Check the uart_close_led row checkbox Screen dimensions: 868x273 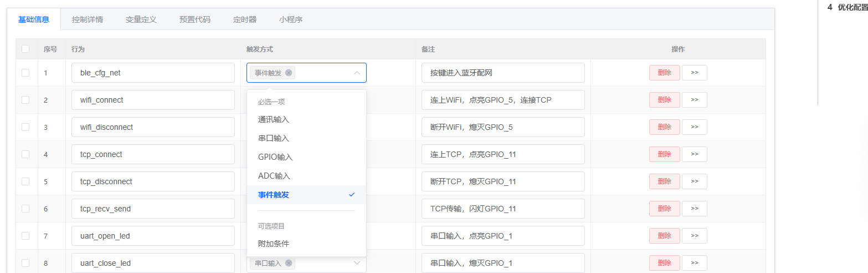[25, 263]
